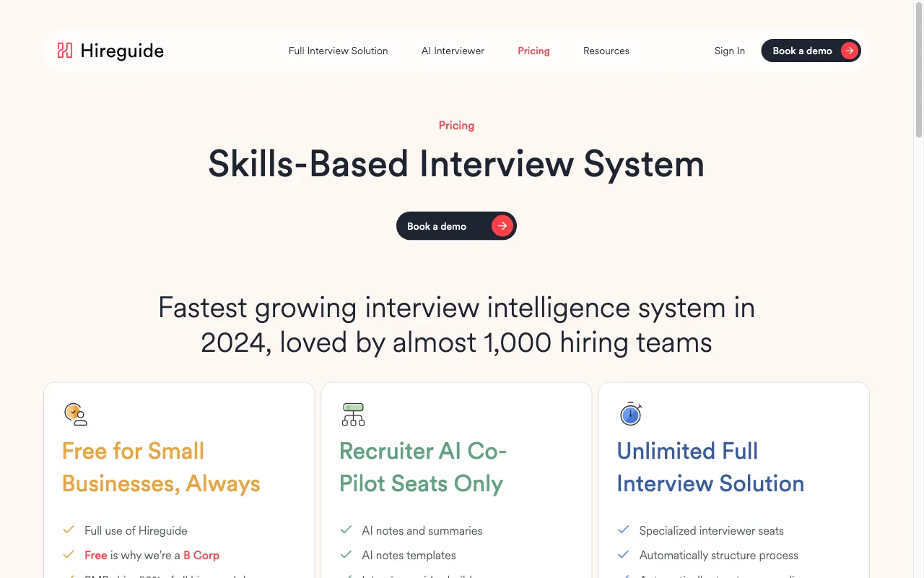
Task: Click Full use of Hireguide text
Action: click(x=136, y=530)
